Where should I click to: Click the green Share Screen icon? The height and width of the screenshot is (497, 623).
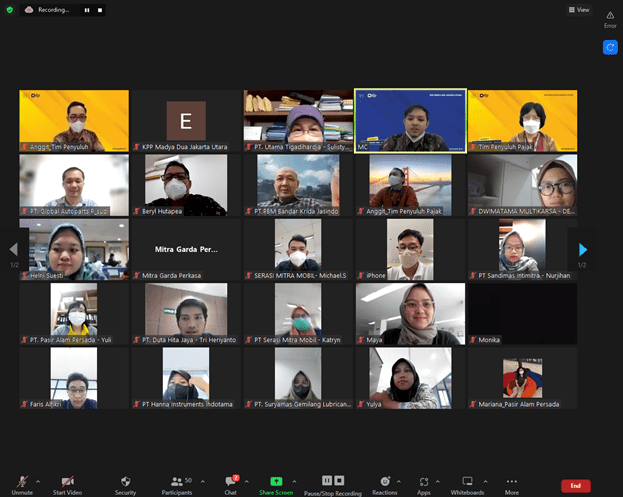(276, 481)
